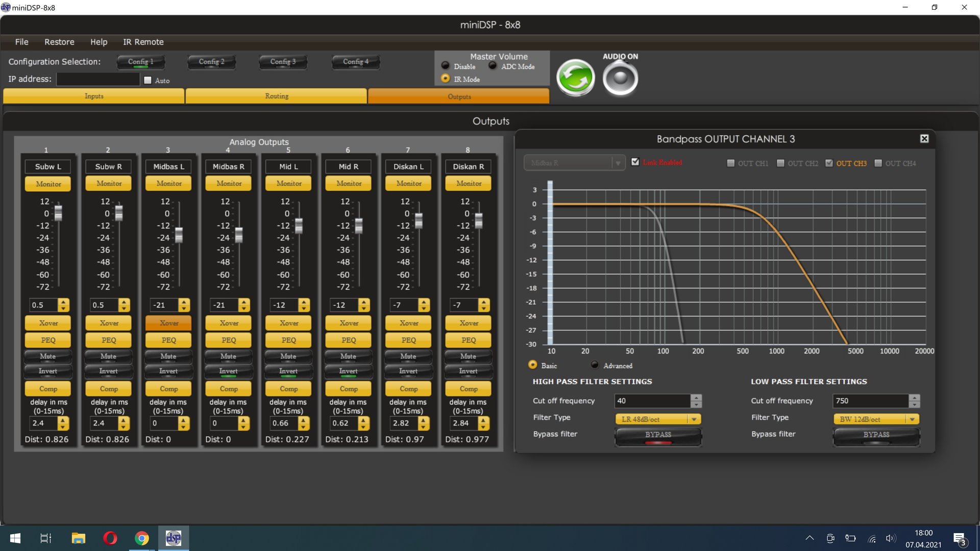Open PEQ for Subw L channel
The width and height of the screenshot is (980, 551).
(x=48, y=340)
